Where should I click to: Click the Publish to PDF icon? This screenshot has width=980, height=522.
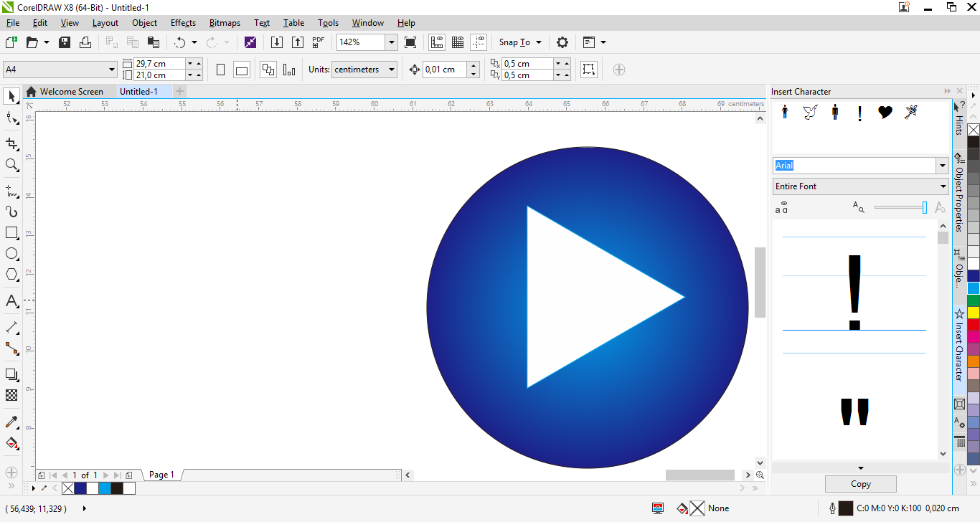click(319, 42)
